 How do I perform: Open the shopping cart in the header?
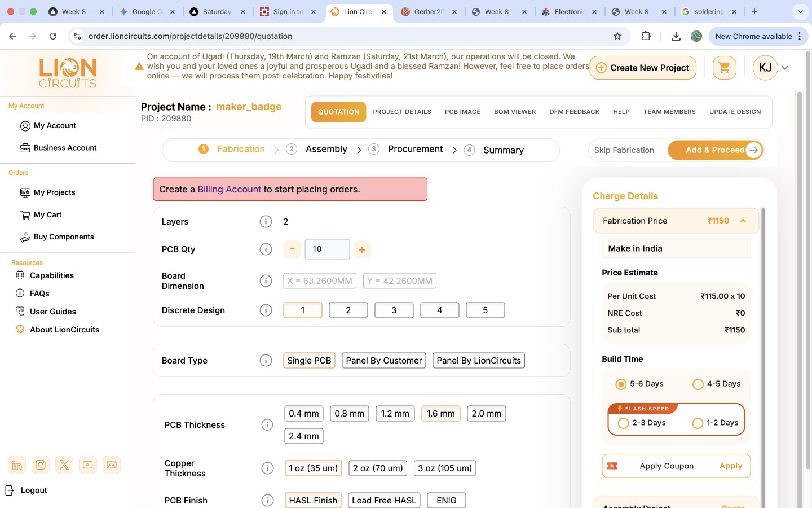click(724, 67)
